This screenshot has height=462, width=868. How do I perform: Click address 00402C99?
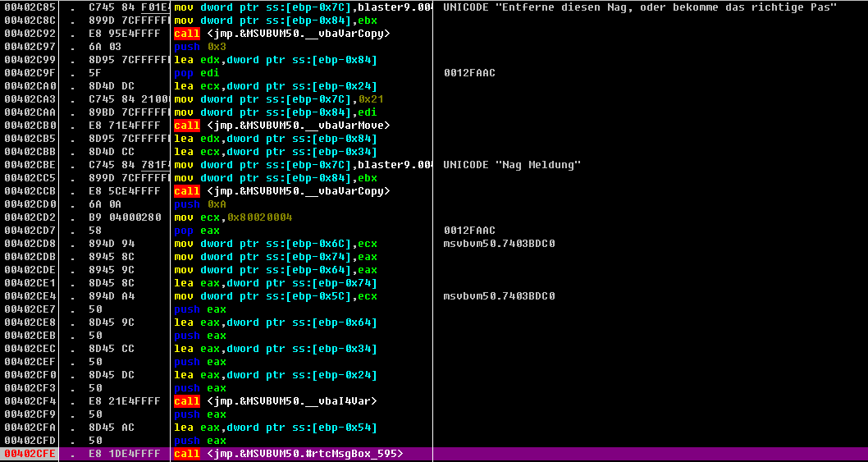pos(28,61)
